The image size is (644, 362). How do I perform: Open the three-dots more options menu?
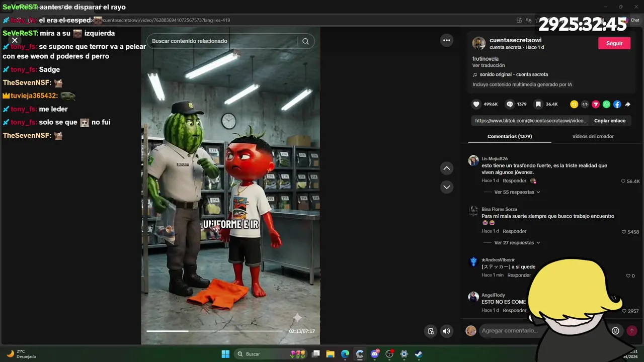click(x=447, y=40)
